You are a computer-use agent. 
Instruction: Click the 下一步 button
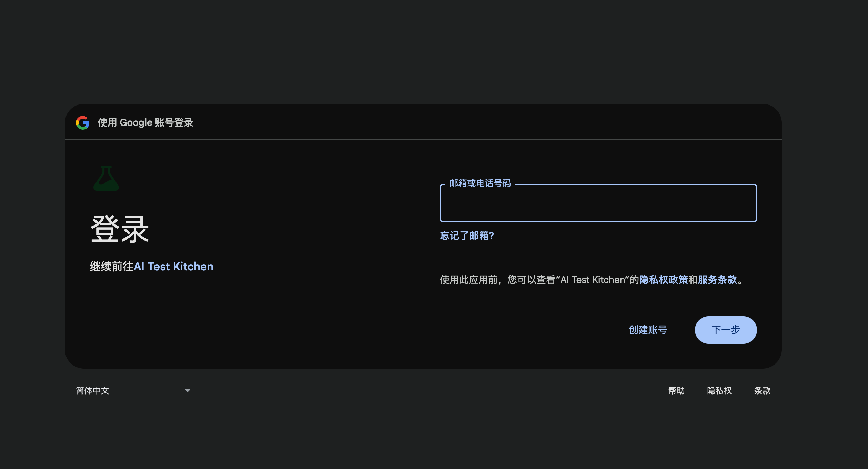point(725,330)
